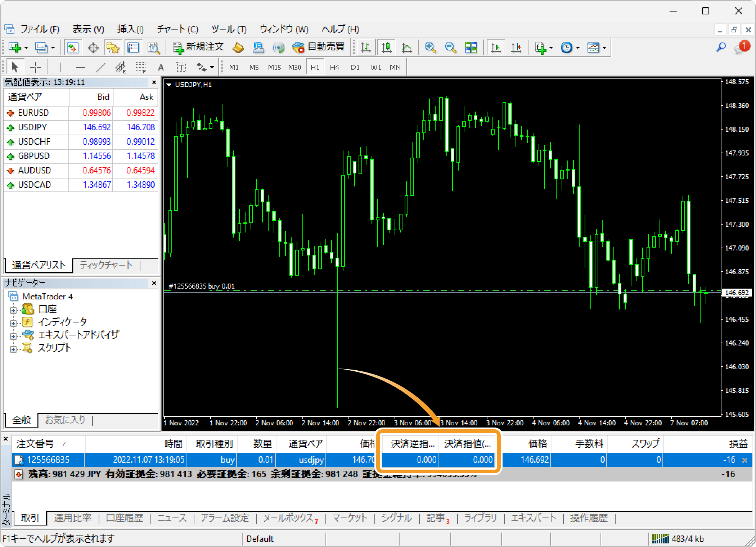
Task: Expand the 口座 tree node
Action: pyautogui.click(x=13, y=310)
